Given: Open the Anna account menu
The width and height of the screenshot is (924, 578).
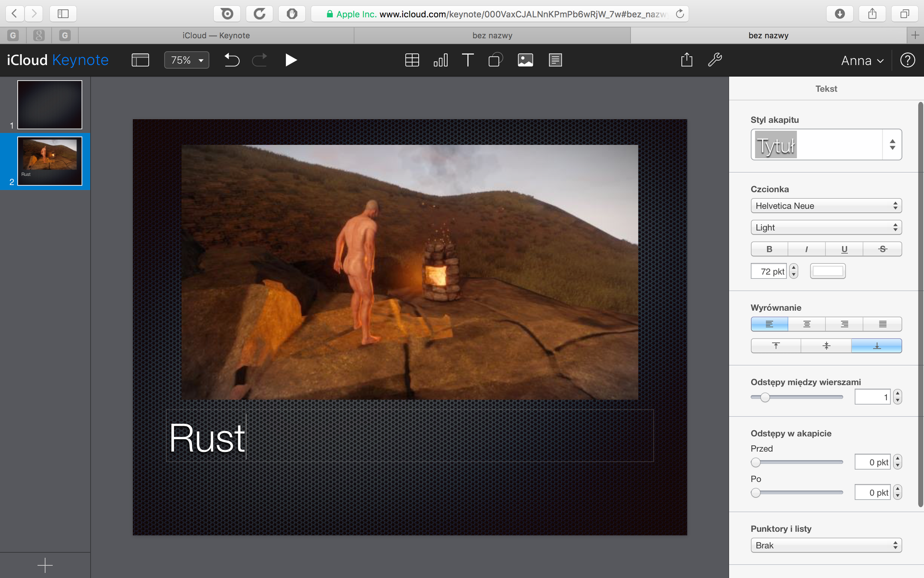Looking at the screenshot, I should point(862,61).
